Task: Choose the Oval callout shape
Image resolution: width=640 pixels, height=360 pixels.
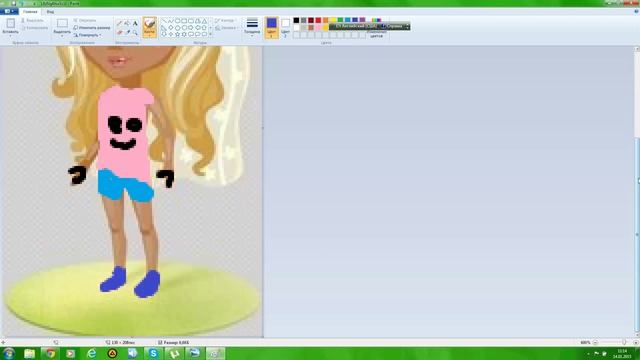Action: [198, 34]
